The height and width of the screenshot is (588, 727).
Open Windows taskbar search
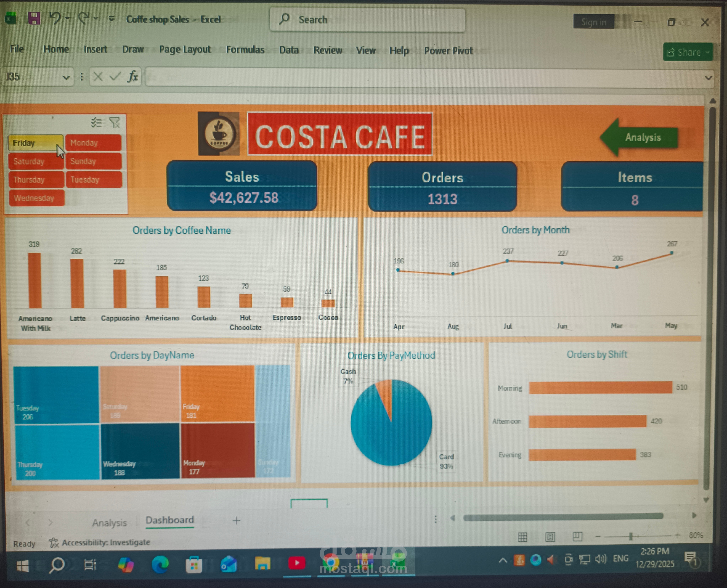(x=57, y=565)
